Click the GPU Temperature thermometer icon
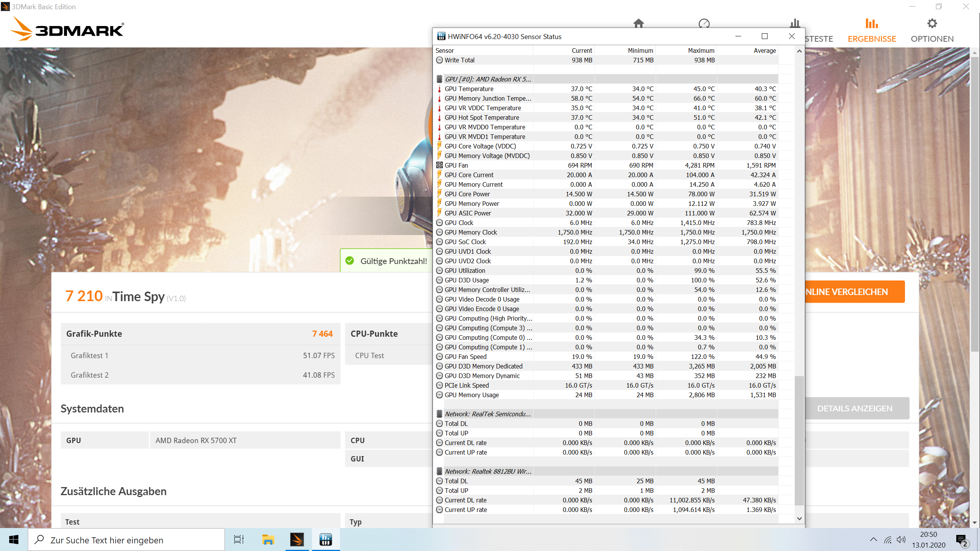The width and height of the screenshot is (980, 551). coord(439,89)
